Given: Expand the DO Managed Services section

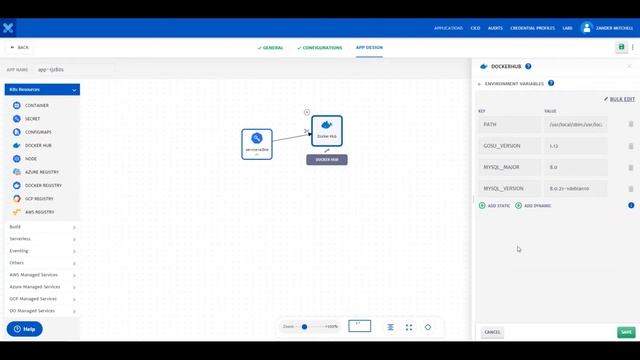Looking at the screenshot, I should coord(42,311).
